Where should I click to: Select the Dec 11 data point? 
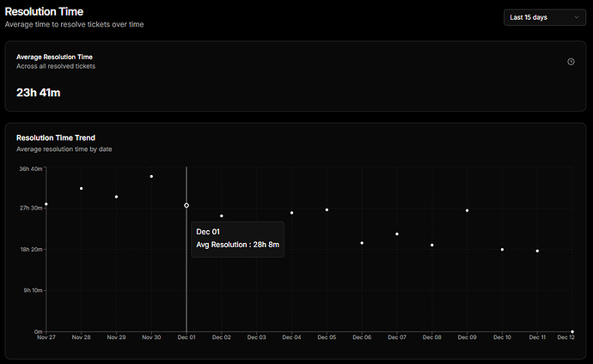[537, 251]
